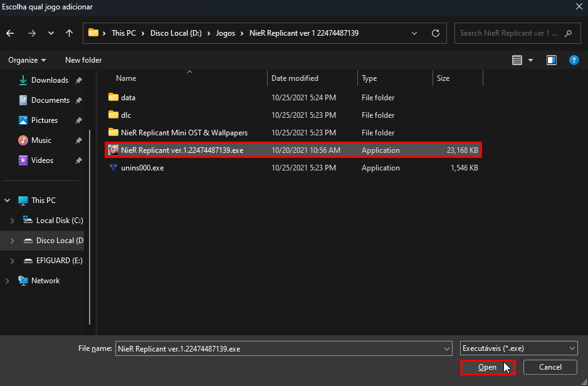
Task: Open the view options dropdown arrow
Action: [x=531, y=60]
